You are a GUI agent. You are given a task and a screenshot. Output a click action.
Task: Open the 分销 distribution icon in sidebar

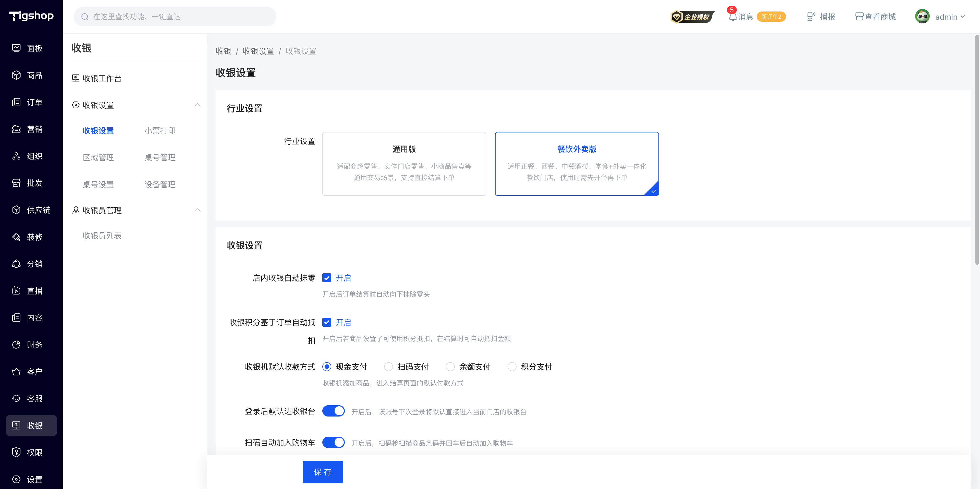pyautogui.click(x=16, y=264)
